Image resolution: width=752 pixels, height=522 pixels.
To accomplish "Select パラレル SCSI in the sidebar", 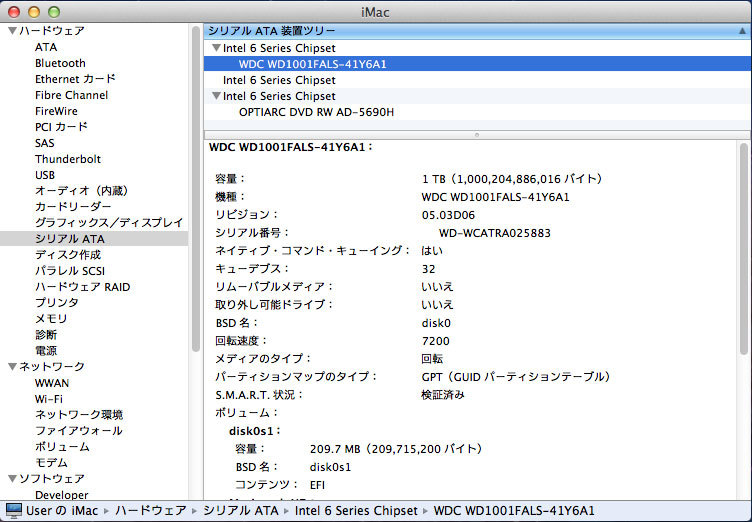I will (70, 271).
